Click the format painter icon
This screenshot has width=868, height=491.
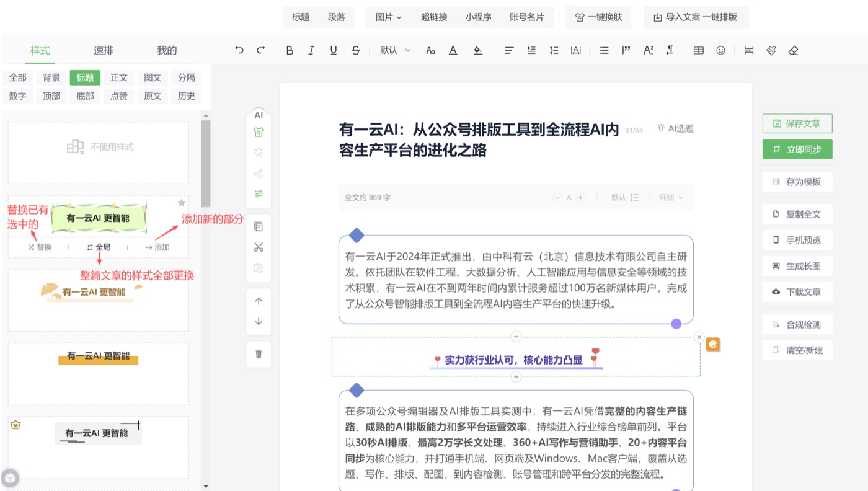pyautogui.click(x=771, y=51)
